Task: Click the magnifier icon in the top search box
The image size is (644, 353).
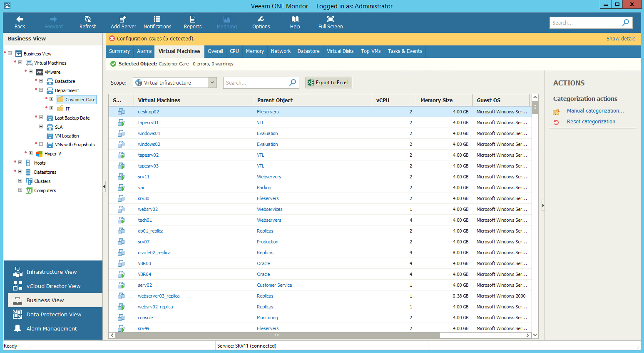Action: (x=626, y=23)
